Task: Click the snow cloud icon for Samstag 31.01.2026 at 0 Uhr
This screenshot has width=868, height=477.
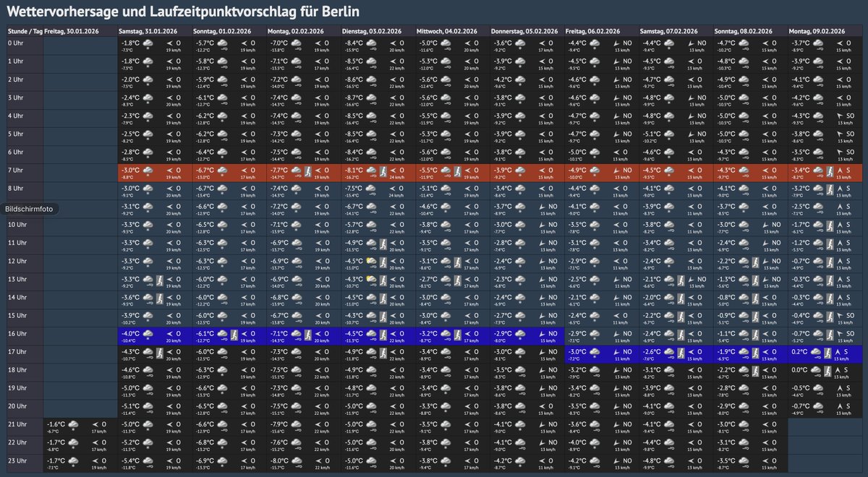Action: tap(148, 46)
